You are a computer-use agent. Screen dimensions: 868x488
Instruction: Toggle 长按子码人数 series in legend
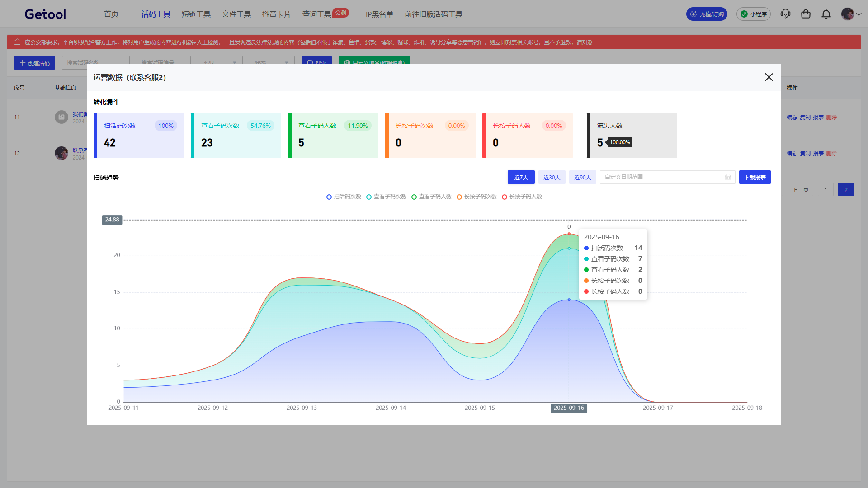pos(522,197)
